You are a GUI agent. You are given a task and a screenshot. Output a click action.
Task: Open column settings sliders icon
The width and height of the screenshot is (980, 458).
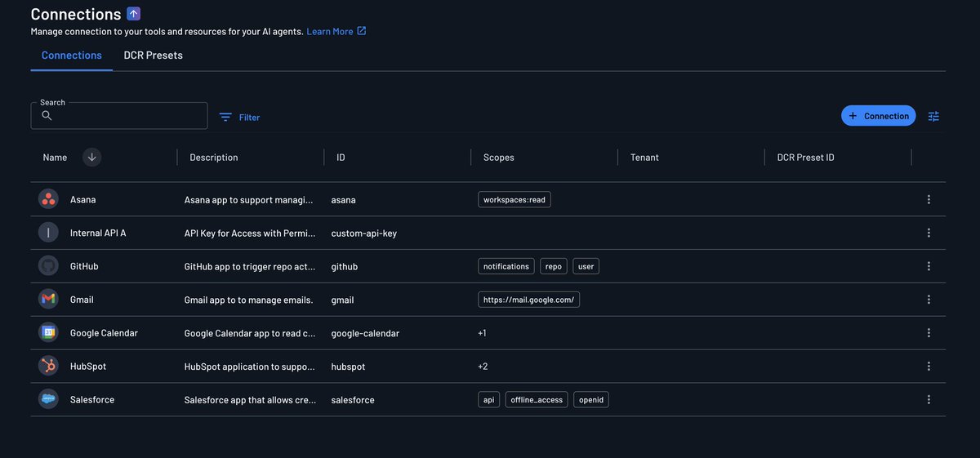tap(933, 117)
